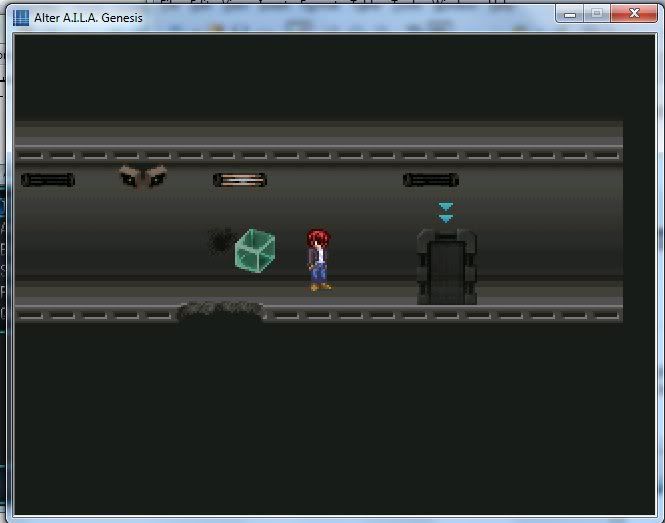Image resolution: width=665 pixels, height=523 pixels.
Task: Click the unlit ceiling light at the corridor's left end
Action: click(48, 180)
